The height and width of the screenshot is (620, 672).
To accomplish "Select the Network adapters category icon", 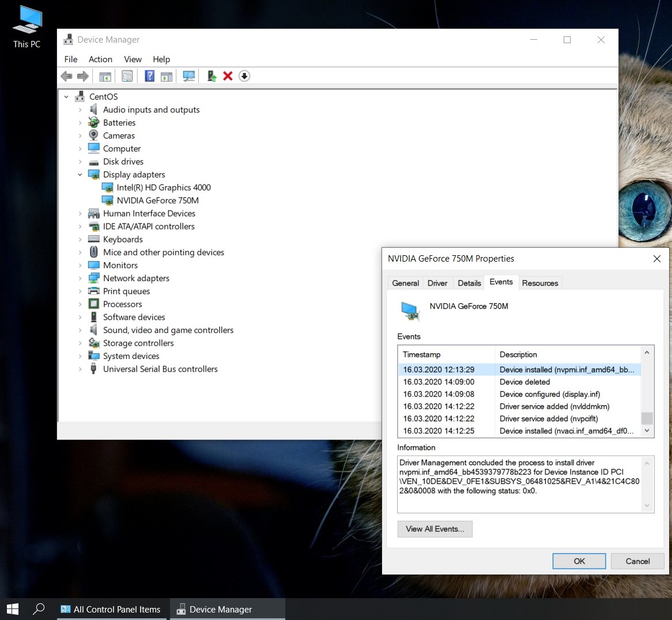I will tap(93, 278).
